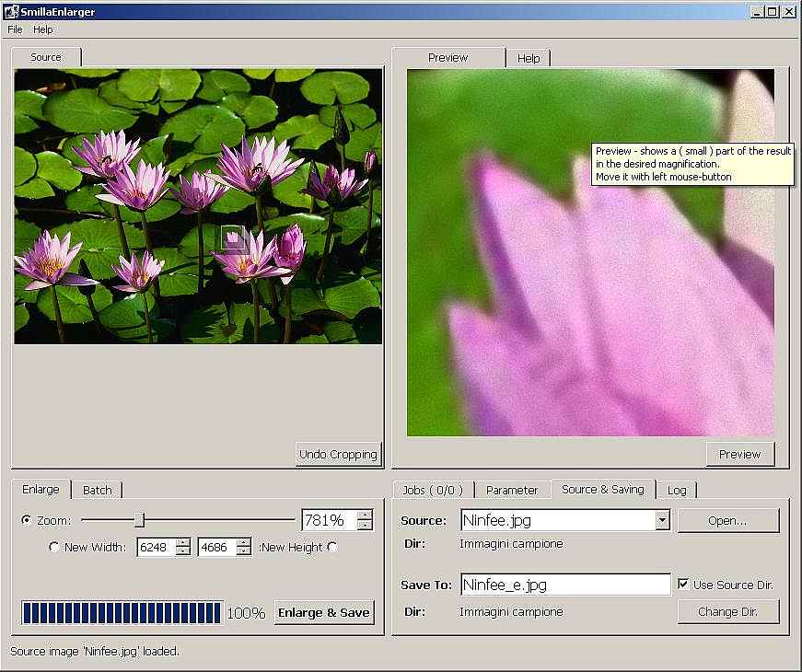The image size is (802, 672).
Task: Switch to the Batch tab
Action: pos(97,490)
